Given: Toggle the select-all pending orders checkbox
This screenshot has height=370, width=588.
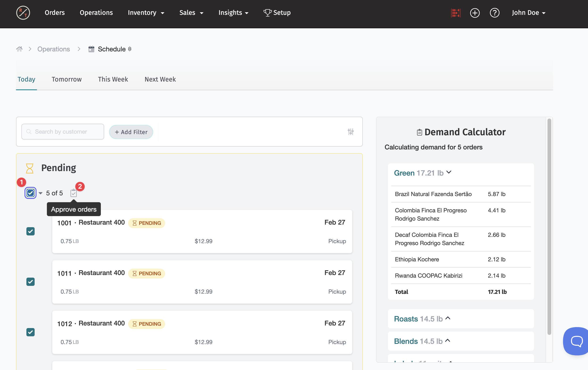Looking at the screenshot, I should pyautogui.click(x=31, y=193).
